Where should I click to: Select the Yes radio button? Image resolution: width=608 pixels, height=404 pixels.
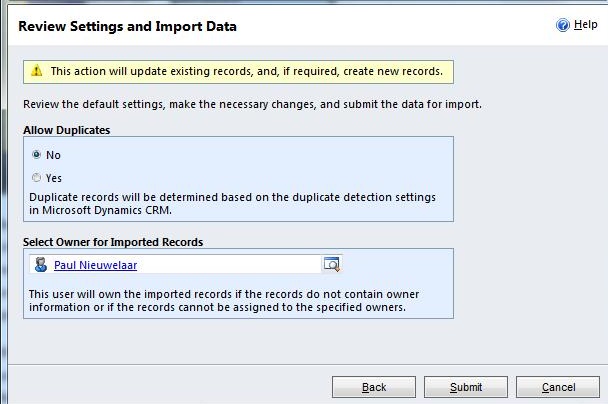pos(37,178)
